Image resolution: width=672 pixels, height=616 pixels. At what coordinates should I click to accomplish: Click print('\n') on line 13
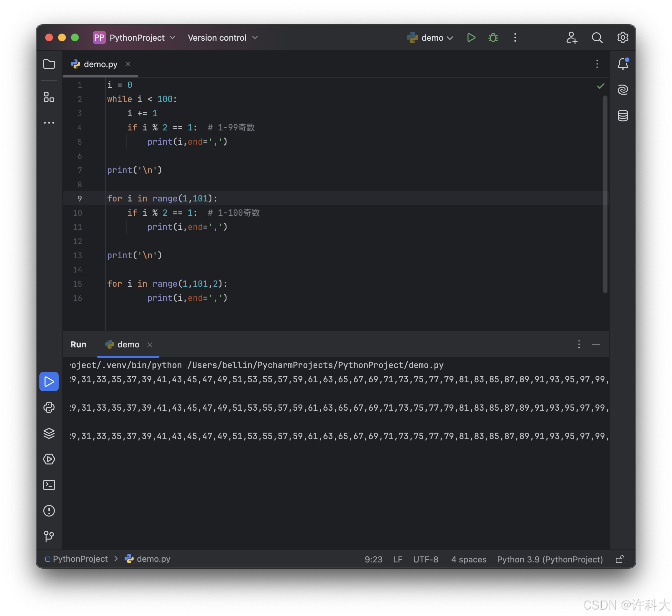[x=134, y=255]
